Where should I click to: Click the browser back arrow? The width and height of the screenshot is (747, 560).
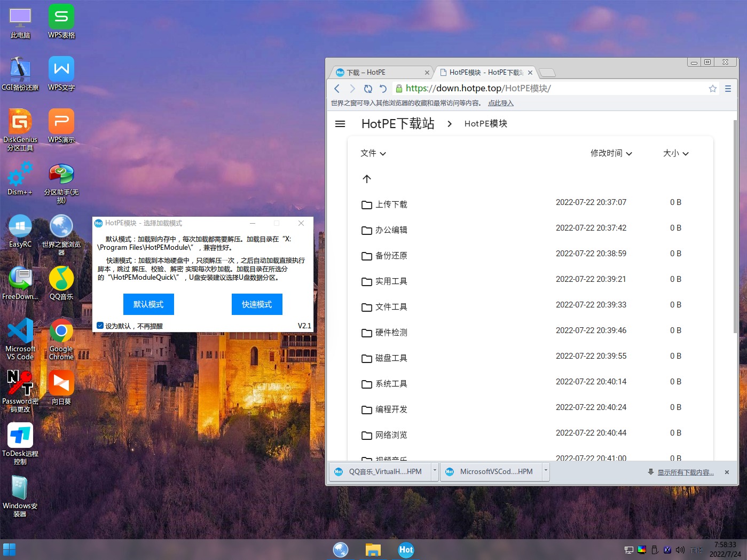pyautogui.click(x=337, y=89)
